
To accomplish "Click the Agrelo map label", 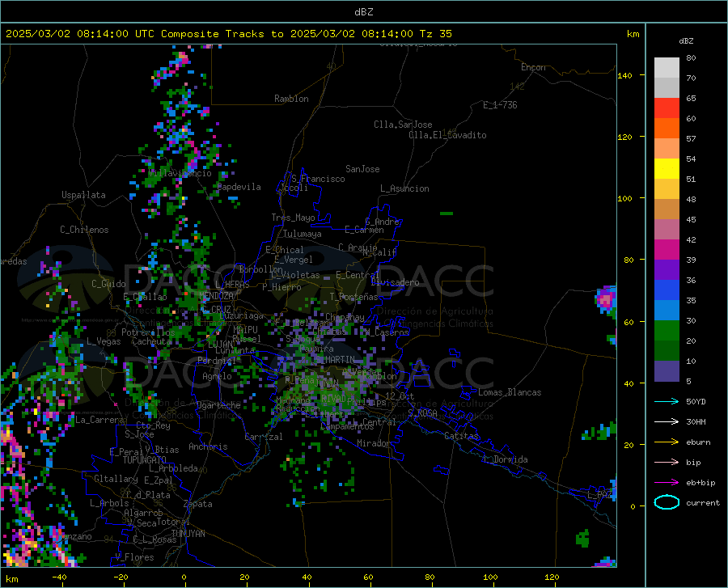I will pos(217,376).
